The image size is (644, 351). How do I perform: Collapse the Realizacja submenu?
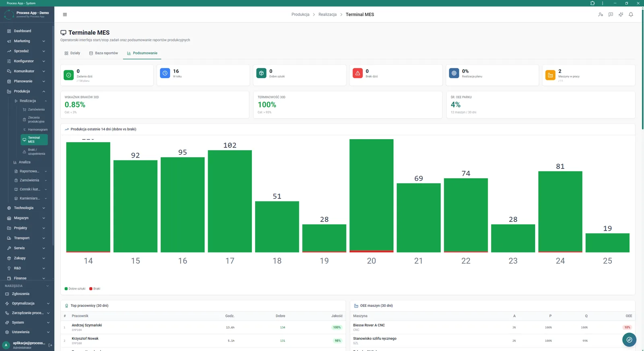click(31, 101)
